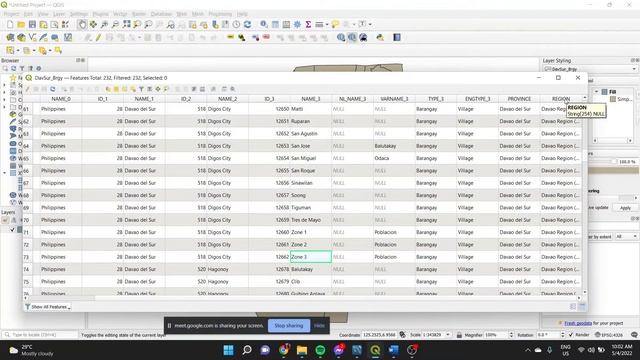This screenshot has height=360, width=640.
Task: Open the Project menu
Action: [x=11, y=14]
